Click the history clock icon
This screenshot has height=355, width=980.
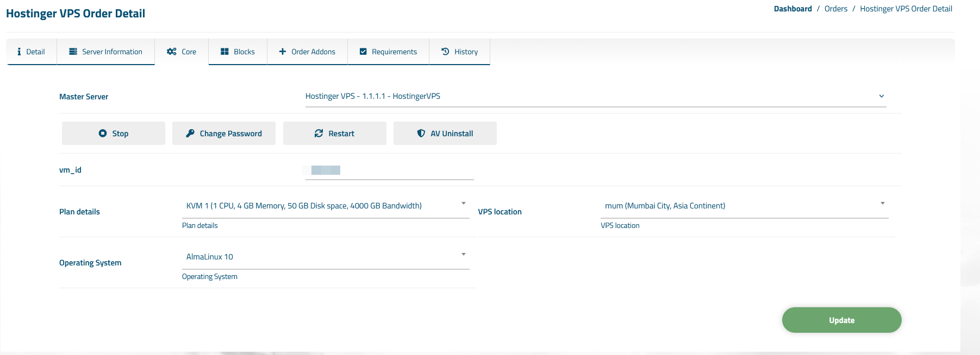click(x=445, y=52)
